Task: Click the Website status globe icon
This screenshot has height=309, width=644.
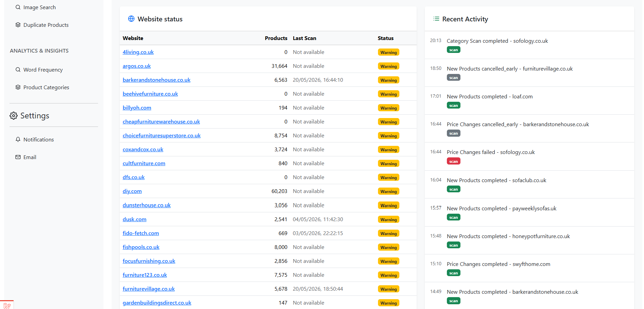Action: point(131,19)
